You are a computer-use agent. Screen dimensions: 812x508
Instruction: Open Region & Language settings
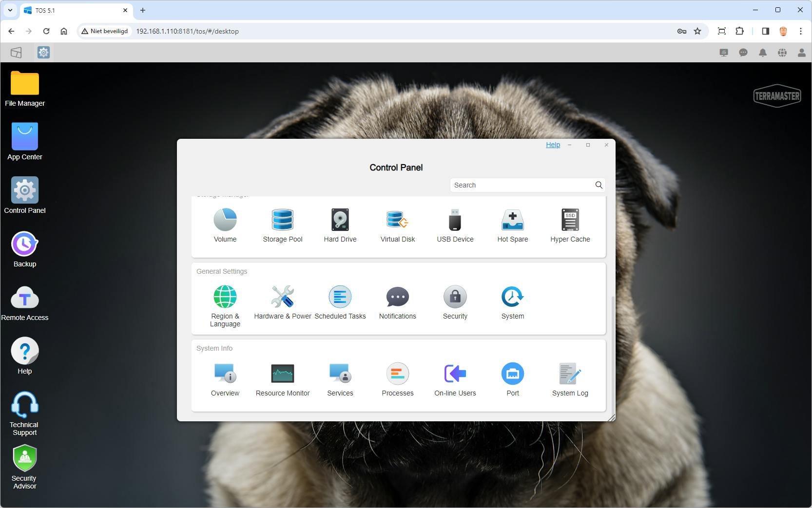click(x=225, y=306)
